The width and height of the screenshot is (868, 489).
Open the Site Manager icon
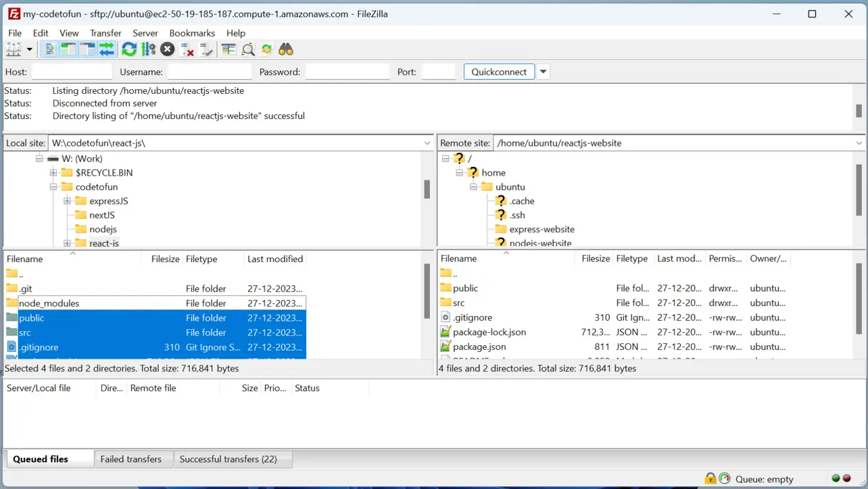point(14,49)
